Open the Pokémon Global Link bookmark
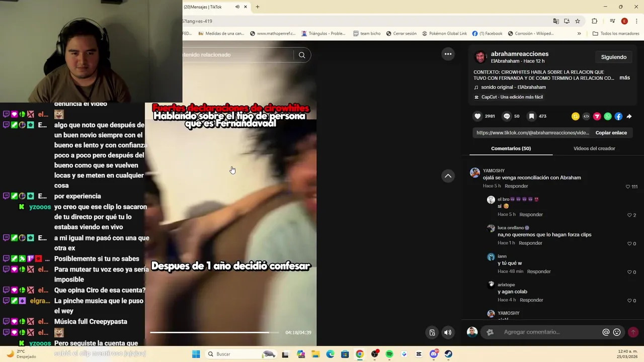The image size is (644, 362). pyautogui.click(x=444, y=34)
